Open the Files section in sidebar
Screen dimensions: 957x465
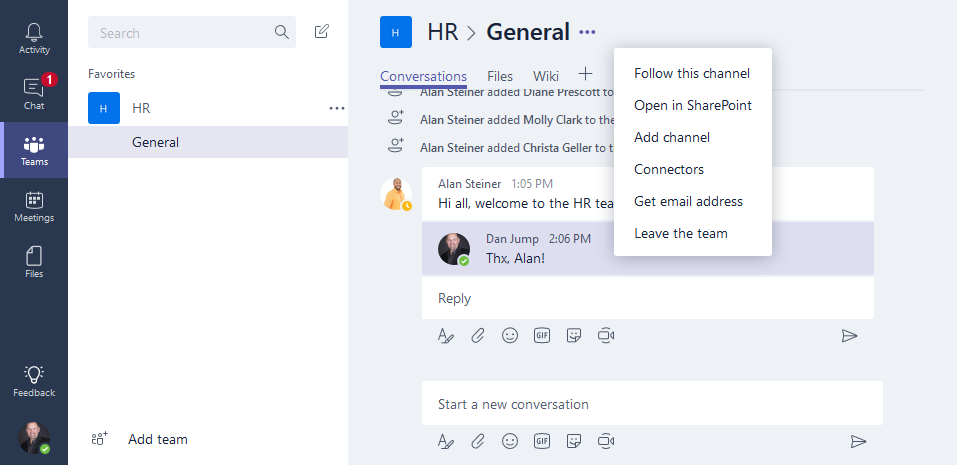coord(34,262)
